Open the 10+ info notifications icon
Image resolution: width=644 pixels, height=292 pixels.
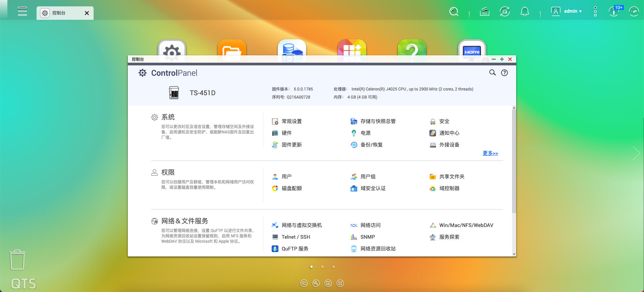click(614, 11)
